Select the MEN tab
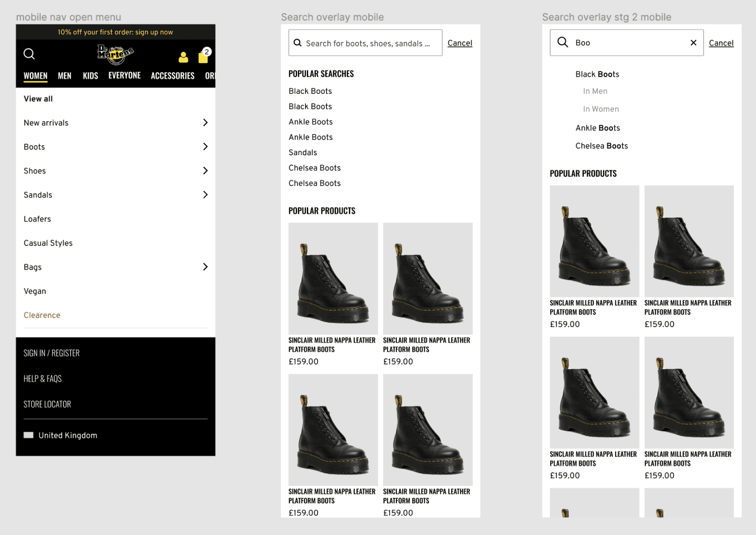The width and height of the screenshot is (756, 535). [65, 76]
